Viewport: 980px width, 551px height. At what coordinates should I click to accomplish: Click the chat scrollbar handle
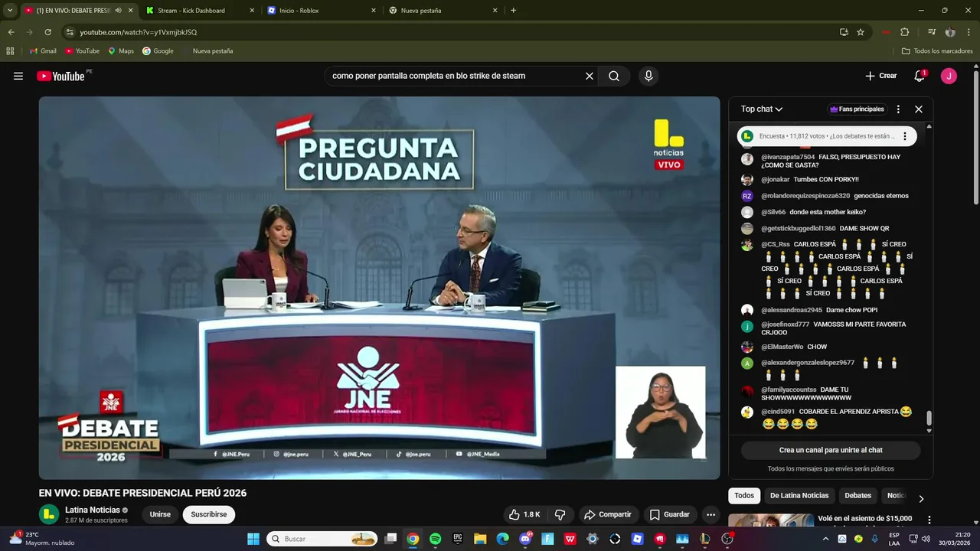(x=929, y=418)
